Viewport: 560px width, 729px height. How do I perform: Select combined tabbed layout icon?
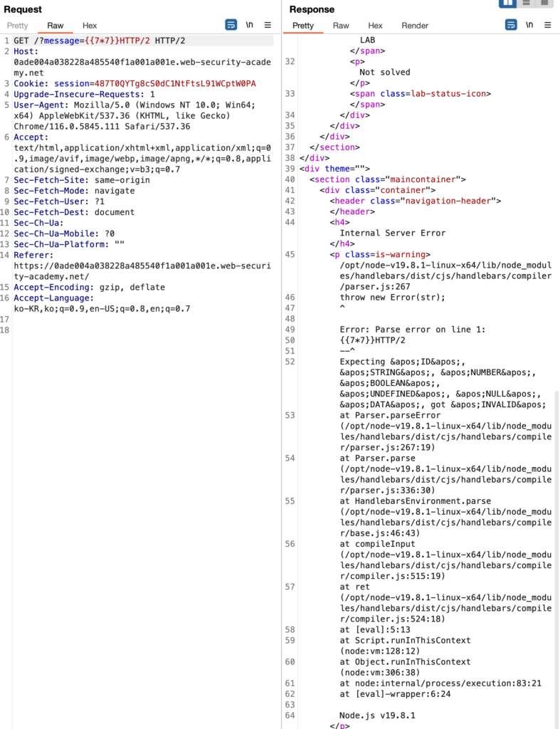544,3
